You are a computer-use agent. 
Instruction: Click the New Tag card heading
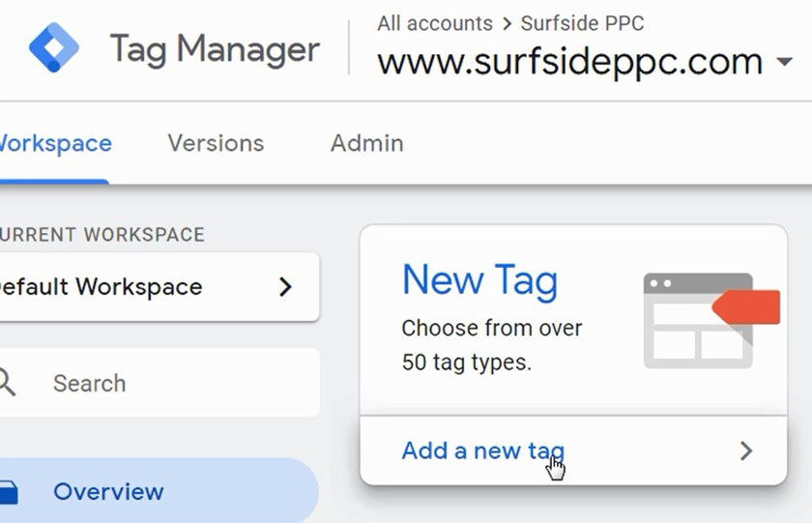pyautogui.click(x=479, y=280)
